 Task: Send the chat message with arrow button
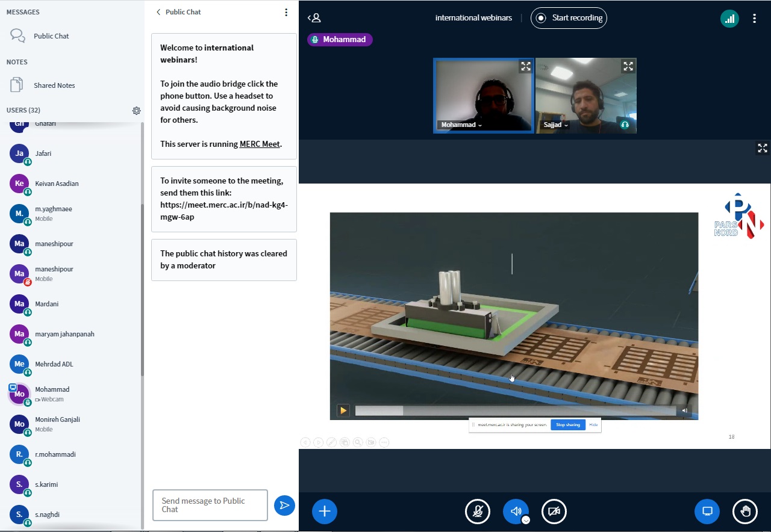pyautogui.click(x=284, y=506)
